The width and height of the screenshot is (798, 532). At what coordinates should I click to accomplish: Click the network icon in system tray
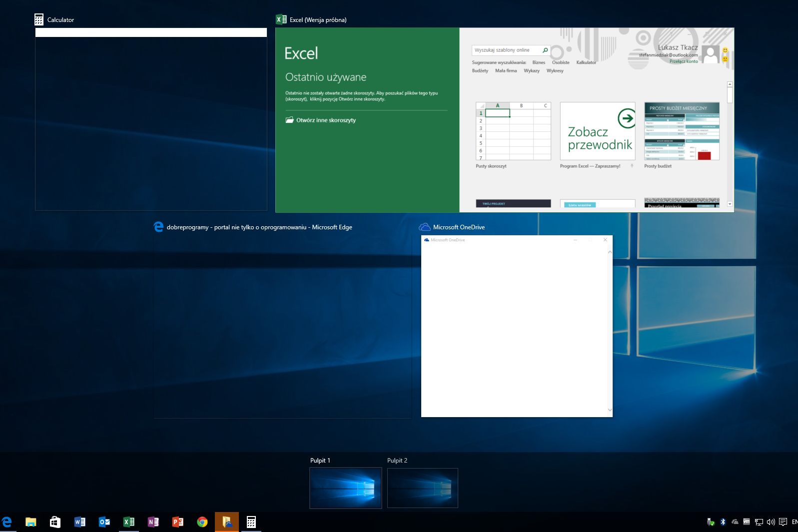click(x=759, y=522)
